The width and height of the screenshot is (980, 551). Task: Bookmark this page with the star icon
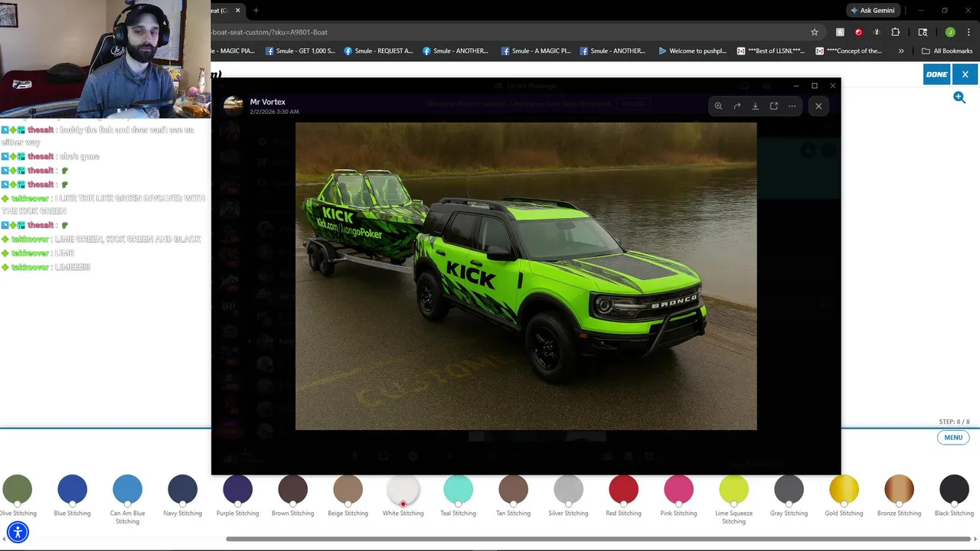tap(815, 32)
